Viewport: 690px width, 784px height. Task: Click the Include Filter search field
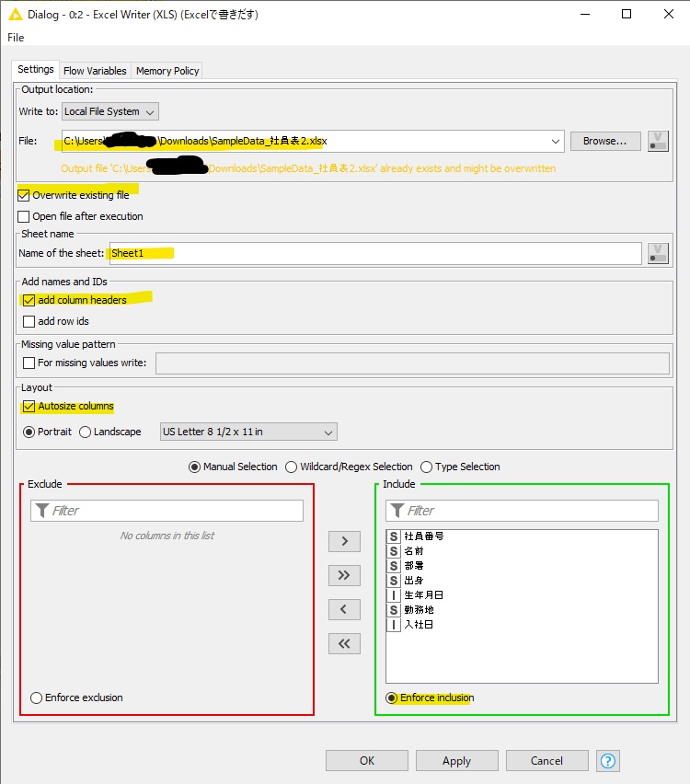[x=522, y=511]
